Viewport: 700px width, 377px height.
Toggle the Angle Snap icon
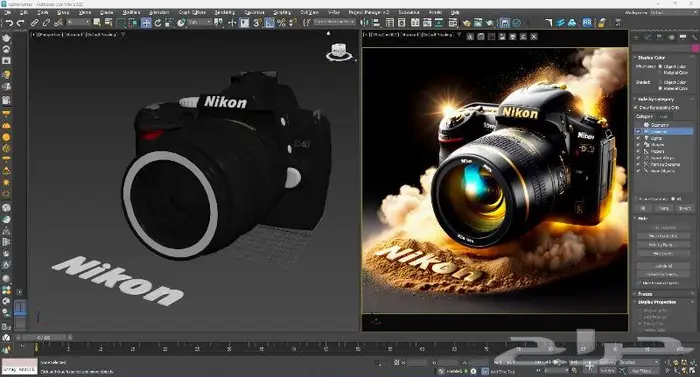coord(270,23)
